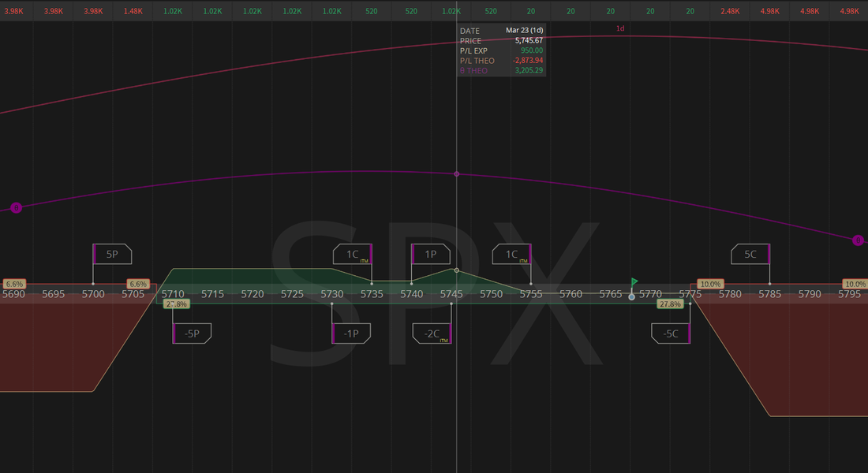Click the 10.0% label near 5795

point(855,285)
